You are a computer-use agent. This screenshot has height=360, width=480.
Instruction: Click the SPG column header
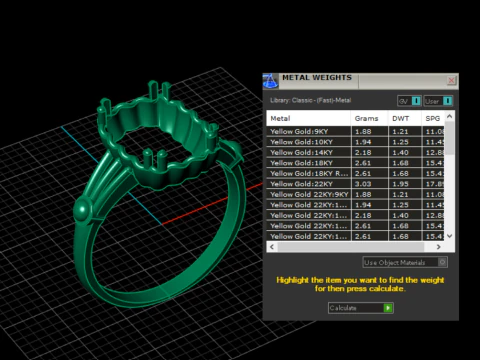click(433, 118)
